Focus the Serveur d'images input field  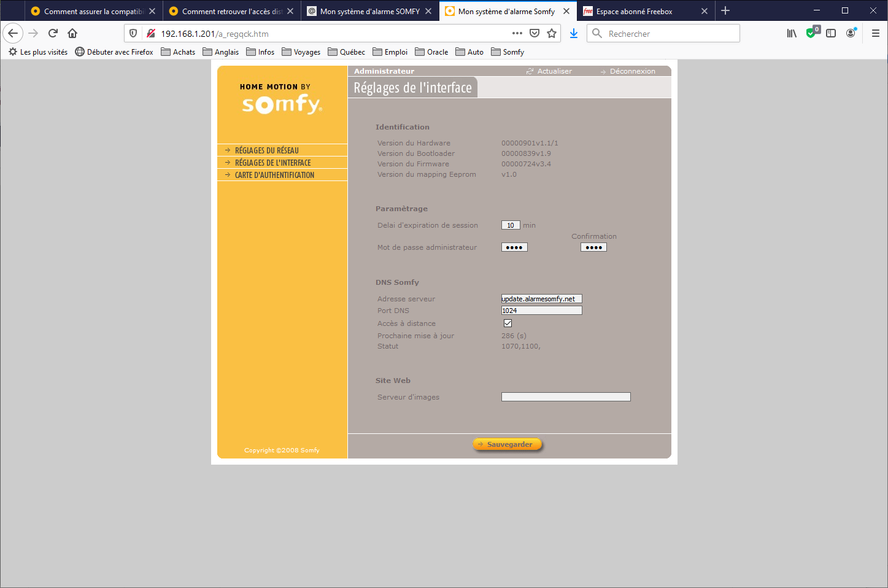565,397
